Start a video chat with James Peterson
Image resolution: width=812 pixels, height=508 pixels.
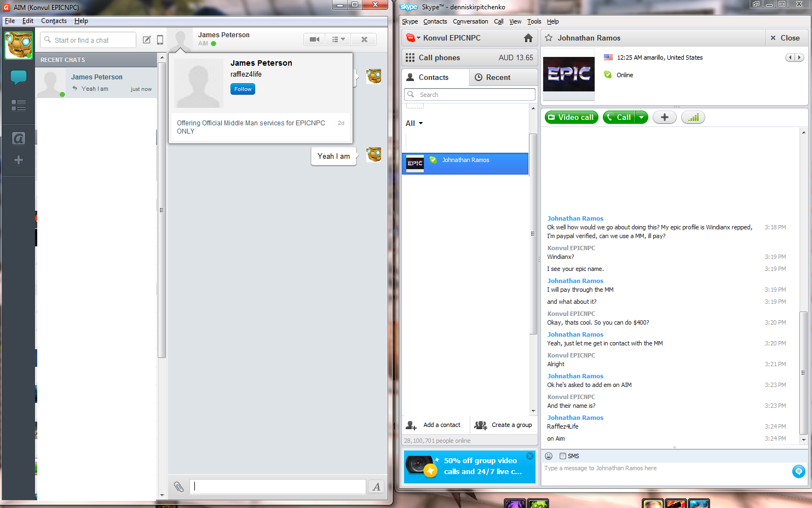(x=314, y=39)
